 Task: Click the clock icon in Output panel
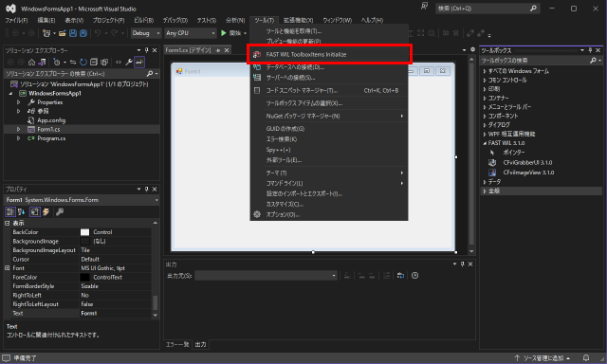pyautogui.click(x=415, y=276)
